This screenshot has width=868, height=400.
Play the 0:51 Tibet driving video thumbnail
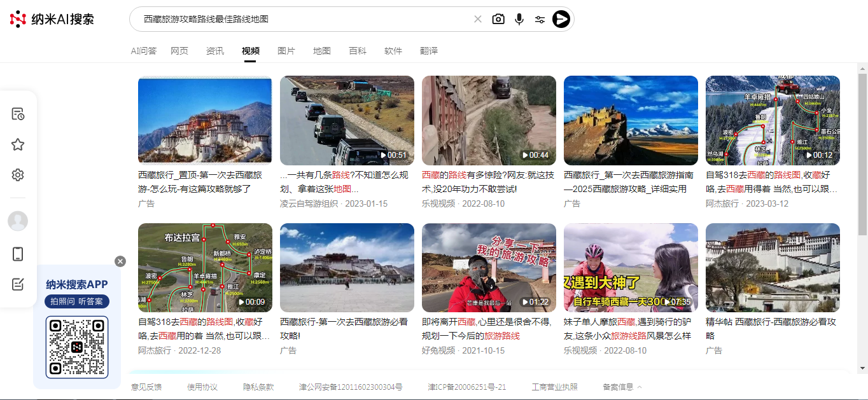point(347,121)
